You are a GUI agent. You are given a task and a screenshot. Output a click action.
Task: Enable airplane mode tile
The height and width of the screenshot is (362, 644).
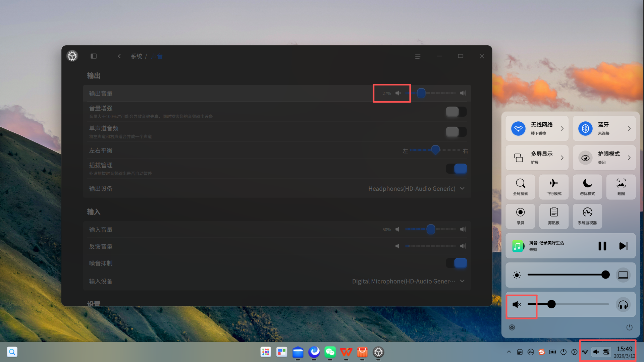point(554,187)
